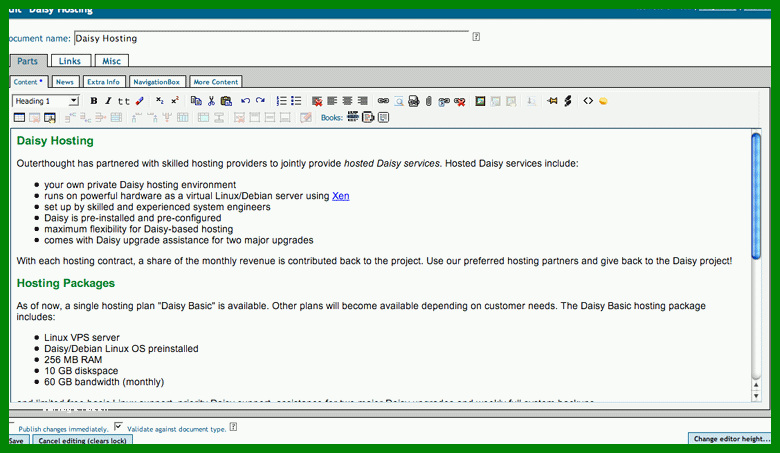Click the editor scrollbar down arrow

(756, 396)
